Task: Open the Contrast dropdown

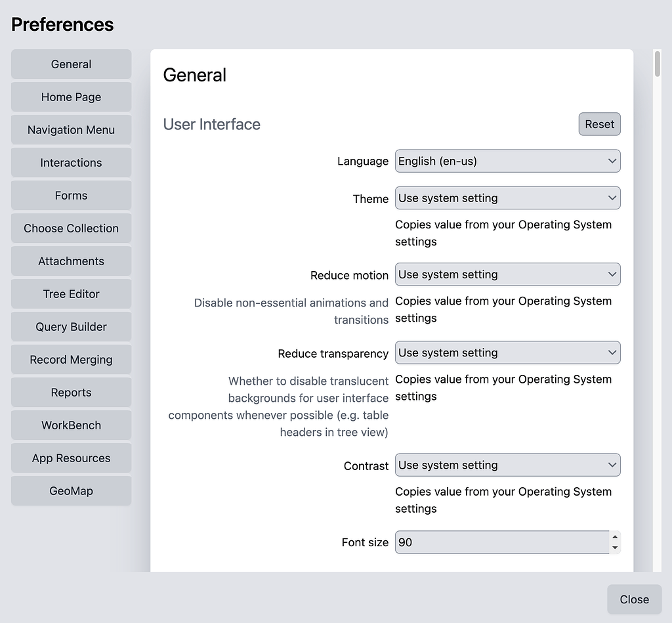Action: point(507,465)
